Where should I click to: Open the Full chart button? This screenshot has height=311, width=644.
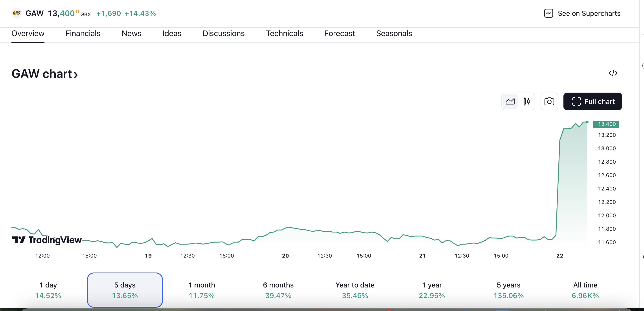pos(592,101)
